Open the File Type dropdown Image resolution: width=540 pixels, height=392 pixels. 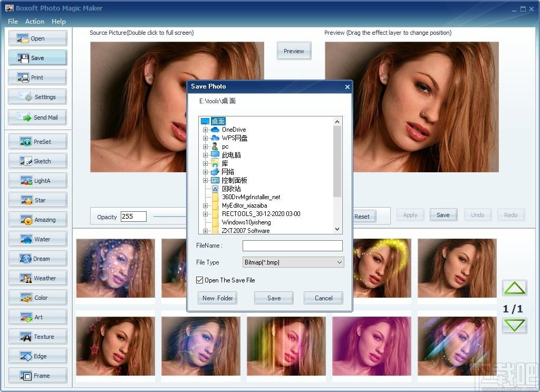click(293, 262)
